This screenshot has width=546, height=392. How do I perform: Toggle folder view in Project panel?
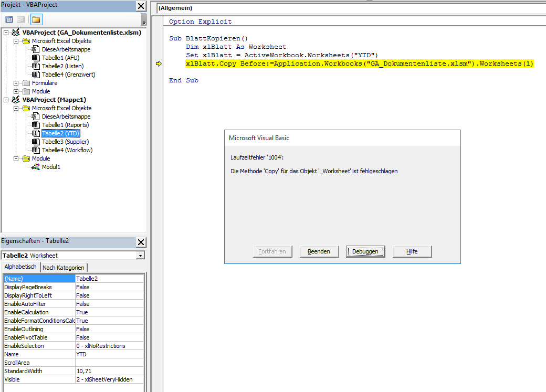(36, 20)
